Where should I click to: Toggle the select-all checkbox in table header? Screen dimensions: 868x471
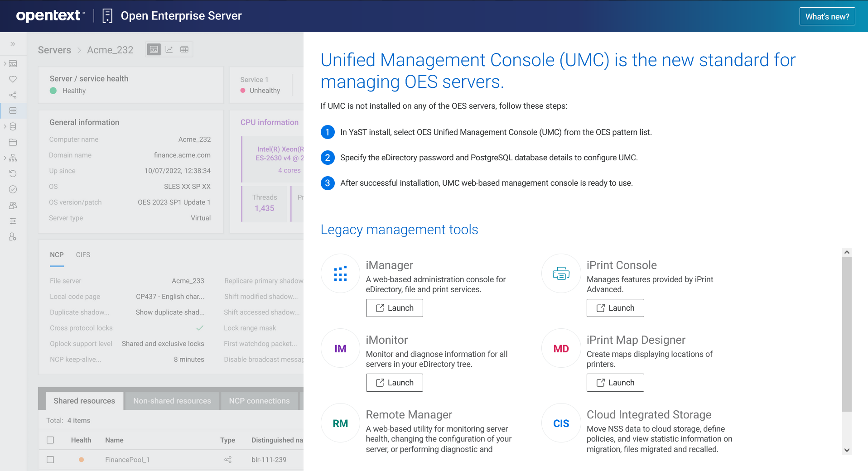click(50, 440)
